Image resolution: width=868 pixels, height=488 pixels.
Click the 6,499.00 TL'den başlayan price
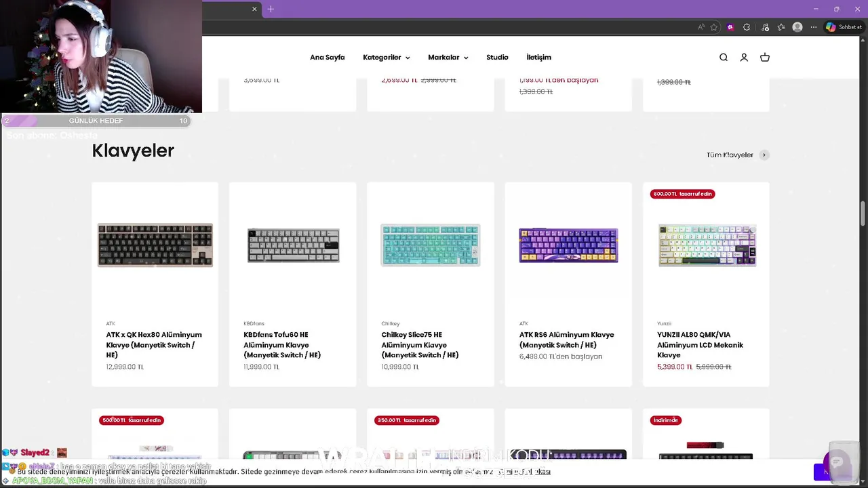[561, 357]
